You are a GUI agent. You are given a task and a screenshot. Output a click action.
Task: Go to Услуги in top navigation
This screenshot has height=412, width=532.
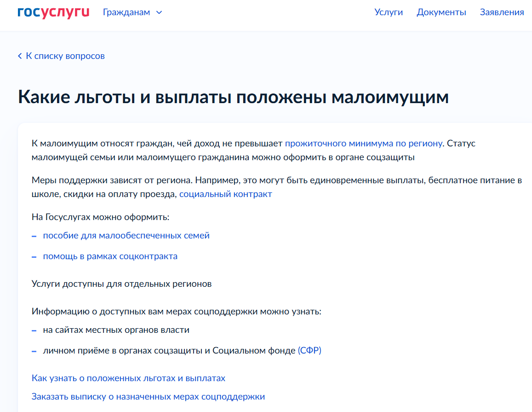pos(389,12)
